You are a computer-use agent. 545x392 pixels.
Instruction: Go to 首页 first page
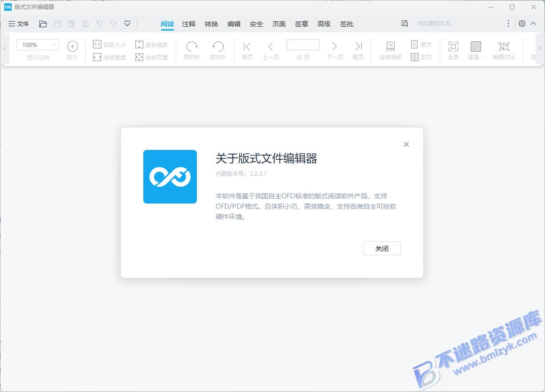tap(247, 50)
